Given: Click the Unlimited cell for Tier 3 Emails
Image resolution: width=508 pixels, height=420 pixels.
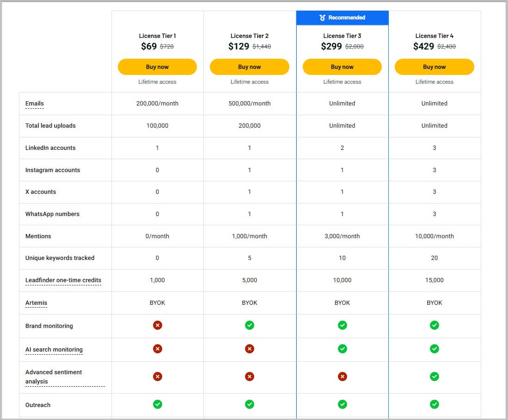Looking at the screenshot, I should point(342,104).
